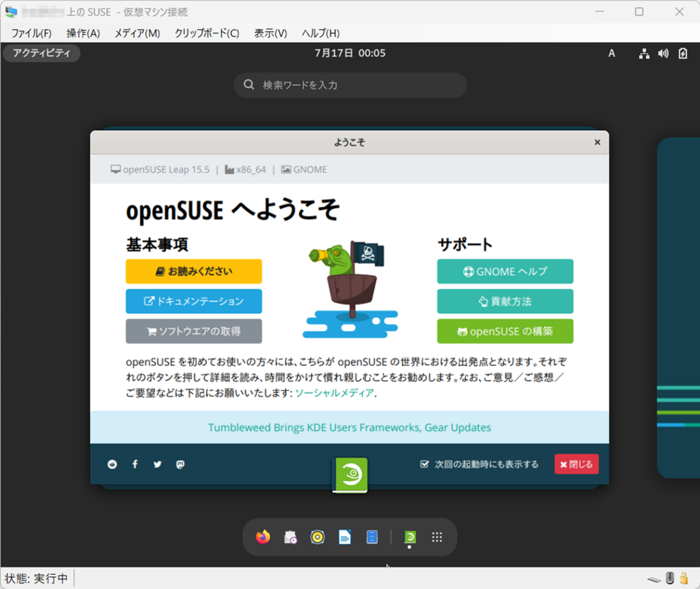Click the 貢献方法 button
700x589 pixels.
505,301
